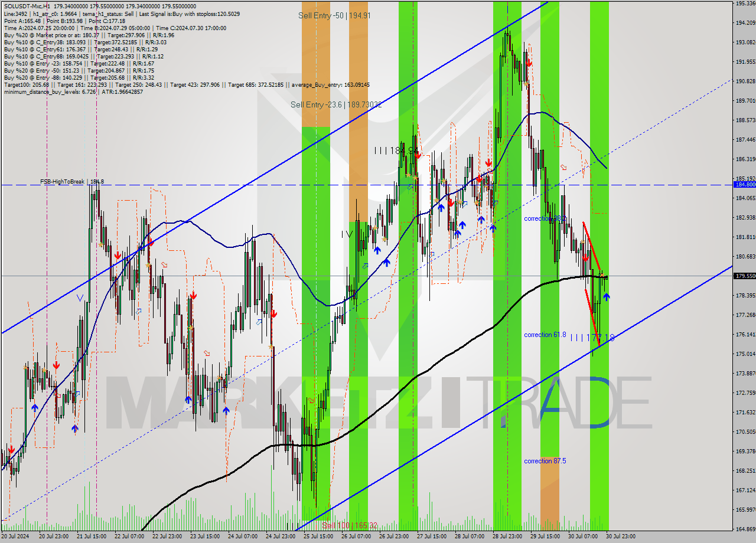Viewport: 756px width, 543px height.
Task: Click the SOLUSDT-Mxc,H1 symbol title text
Action: pyautogui.click(x=26, y=6)
